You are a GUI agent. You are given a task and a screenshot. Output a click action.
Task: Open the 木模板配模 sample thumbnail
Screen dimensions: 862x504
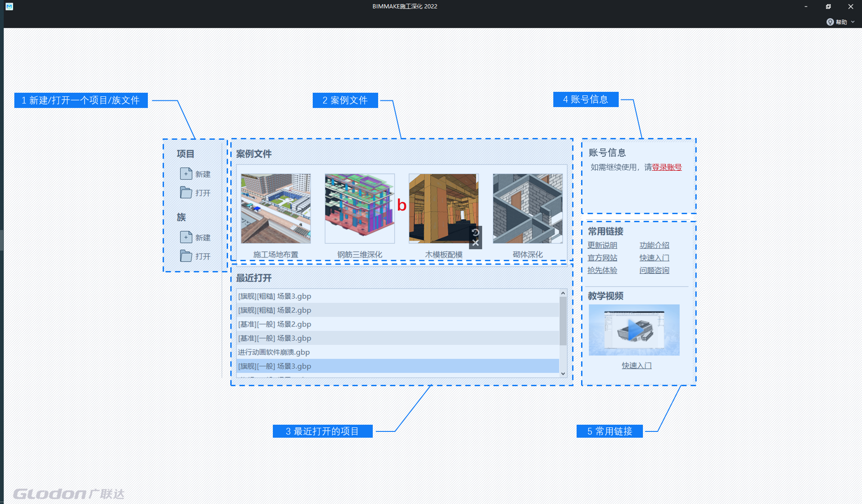[444, 209]
